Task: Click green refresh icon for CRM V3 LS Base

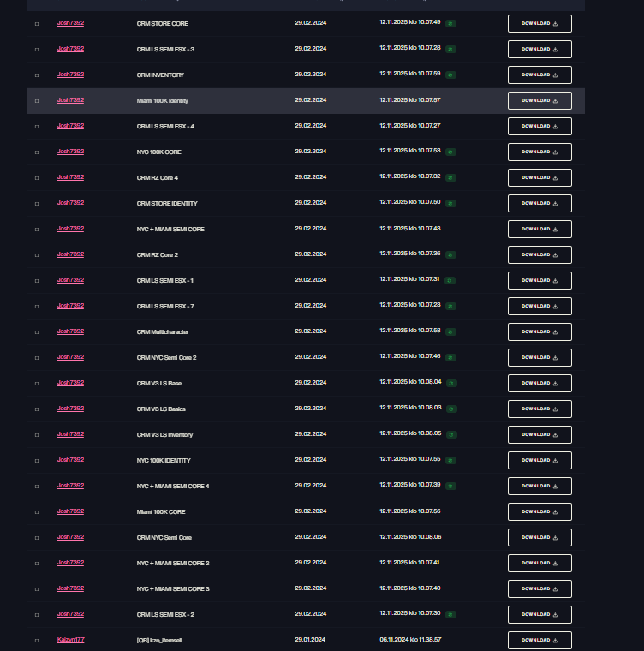Action: (452, 384)
